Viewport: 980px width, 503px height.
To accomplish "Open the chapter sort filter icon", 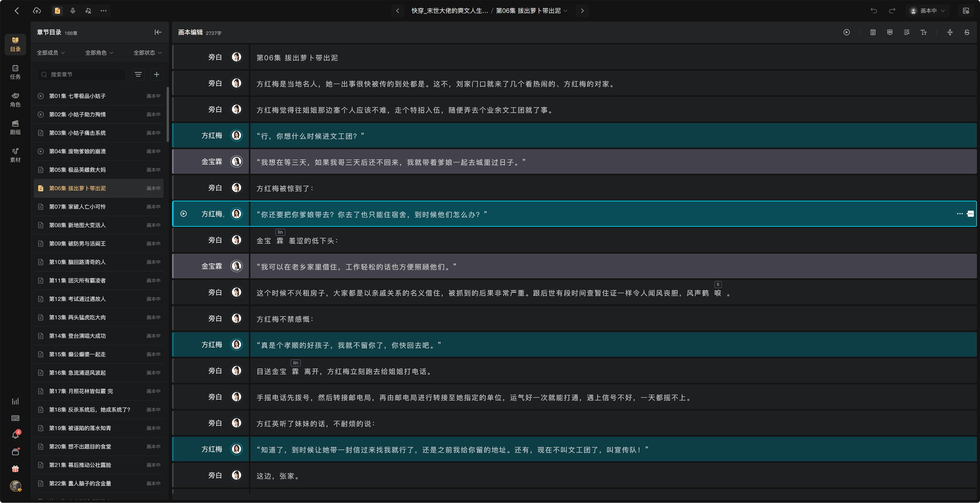I will [x=138, y=74].
